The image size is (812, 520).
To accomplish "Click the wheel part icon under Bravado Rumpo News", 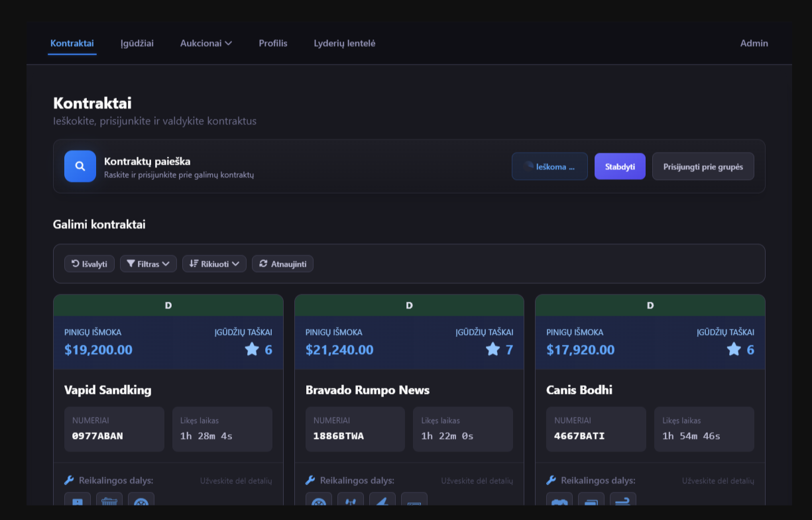I will [x=319, y=501].
